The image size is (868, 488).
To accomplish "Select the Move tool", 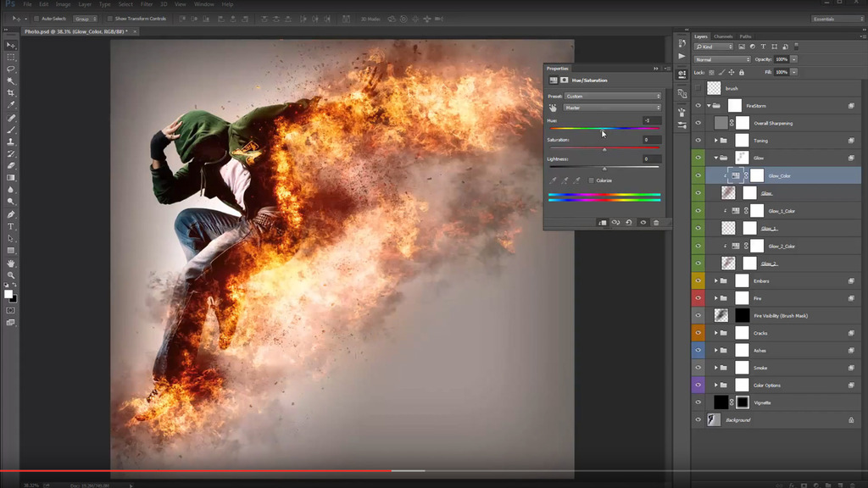I will 10,45.
